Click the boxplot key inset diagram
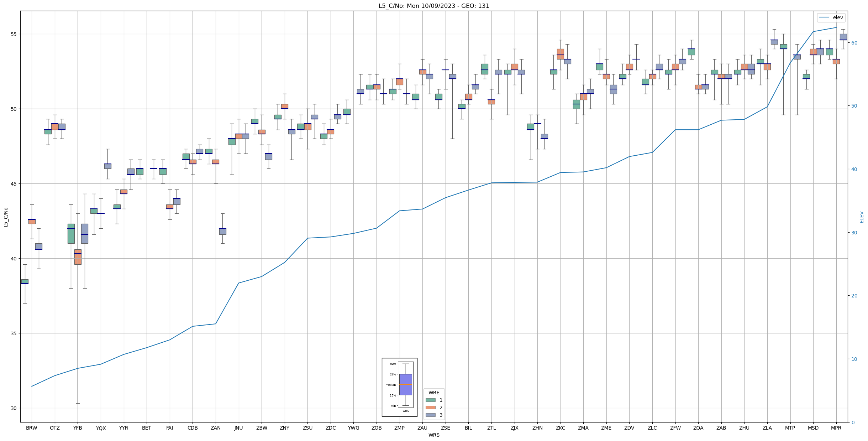The height and width of the screenshot is (441, 868). coord(399,387)
